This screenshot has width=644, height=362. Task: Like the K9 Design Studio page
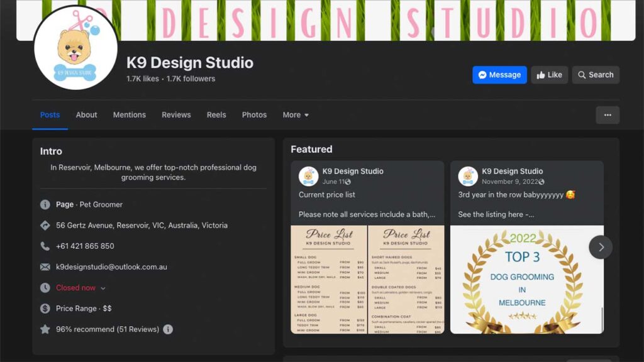[x=549, y=75]
